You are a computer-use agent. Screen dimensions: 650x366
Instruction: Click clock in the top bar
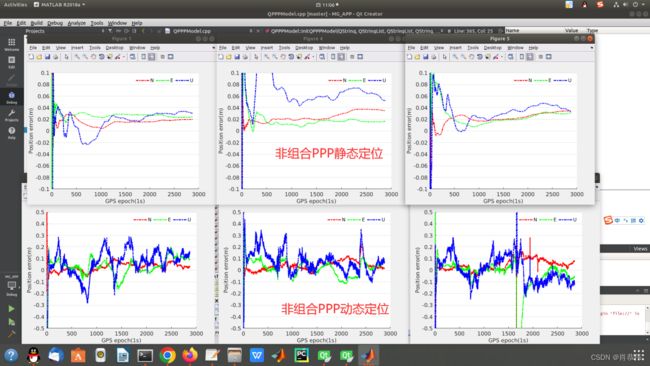[x=327, y=5]
